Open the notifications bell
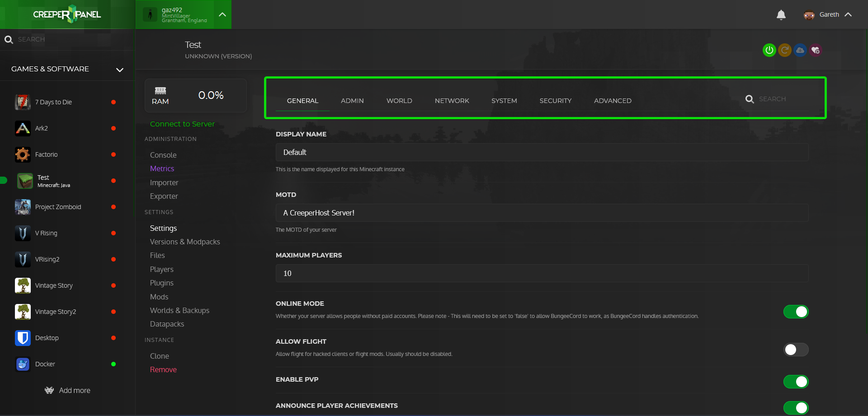This screenshot has width=868, height=416. point(781,15)
